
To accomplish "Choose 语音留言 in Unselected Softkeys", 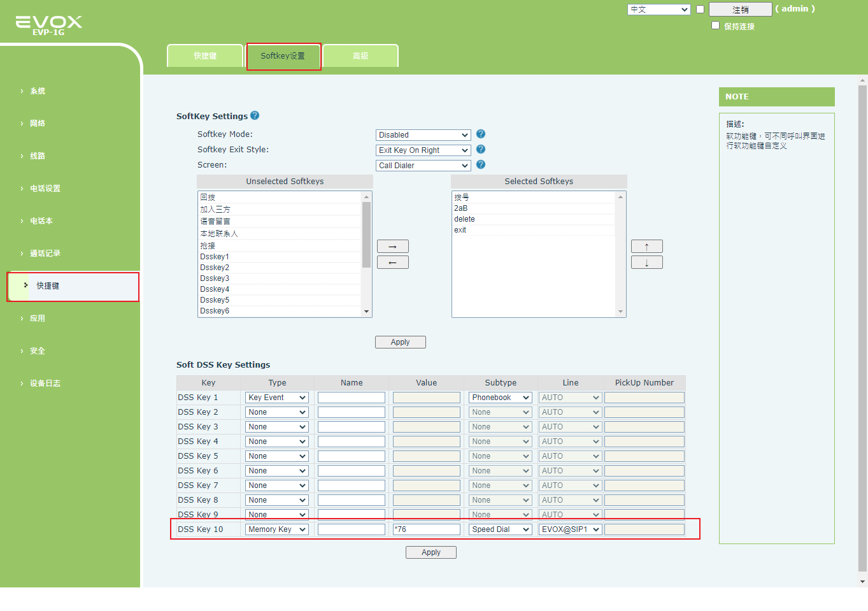I will pyautogui.click(x=280, y=222).
